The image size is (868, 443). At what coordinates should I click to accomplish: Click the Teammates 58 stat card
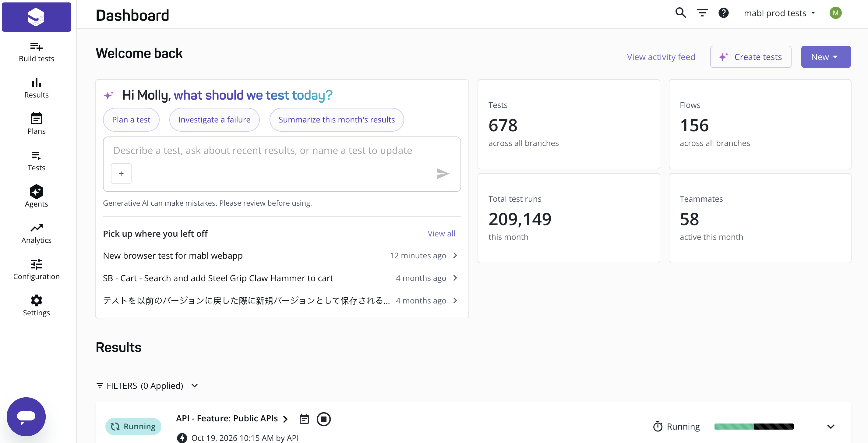click(x=760, y=218)
